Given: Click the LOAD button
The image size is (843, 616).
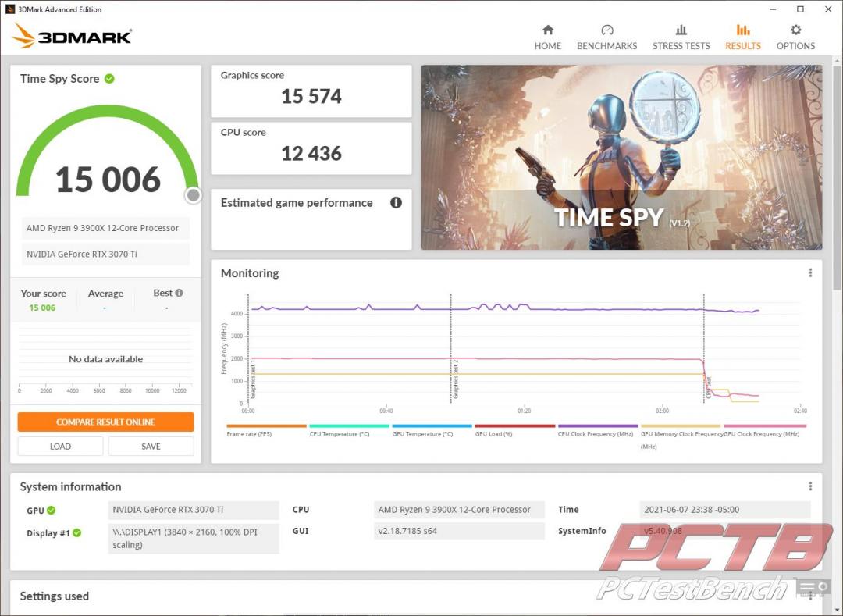Looking at the screenshot, I should [60, 446].
